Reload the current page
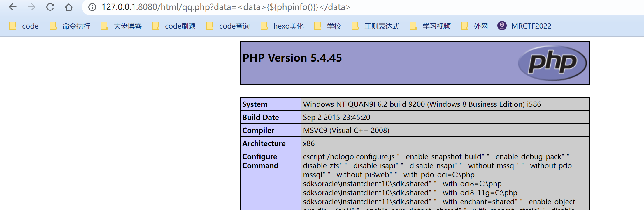This screenshot has height=210, width=644. 50,7
